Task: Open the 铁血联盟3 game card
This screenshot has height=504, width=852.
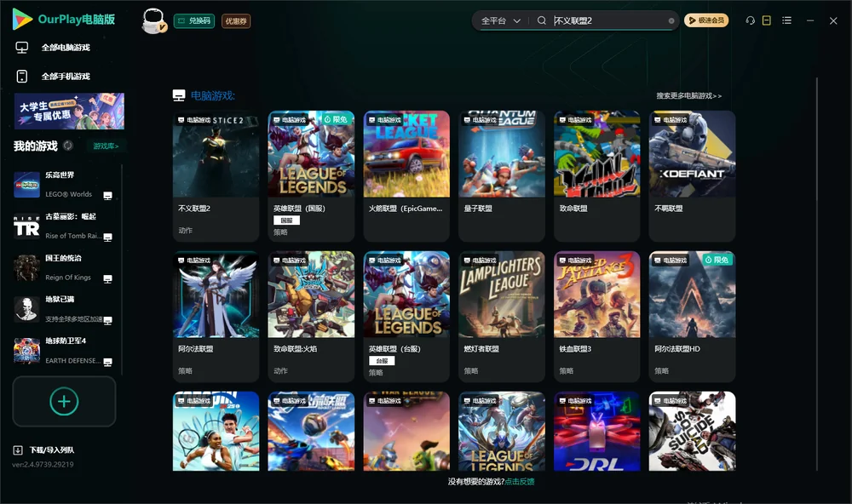Action: (x=596, y=317)
